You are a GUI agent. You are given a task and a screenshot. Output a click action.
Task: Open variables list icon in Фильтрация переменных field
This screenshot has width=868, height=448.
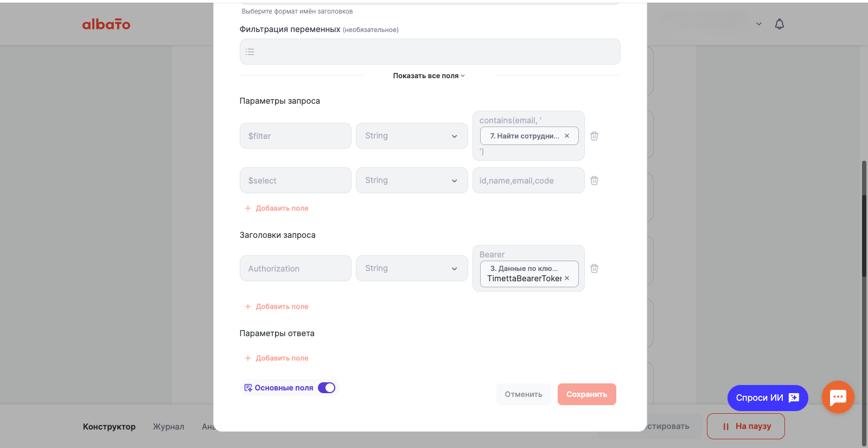pyautogui.click(x=250, y=52)
